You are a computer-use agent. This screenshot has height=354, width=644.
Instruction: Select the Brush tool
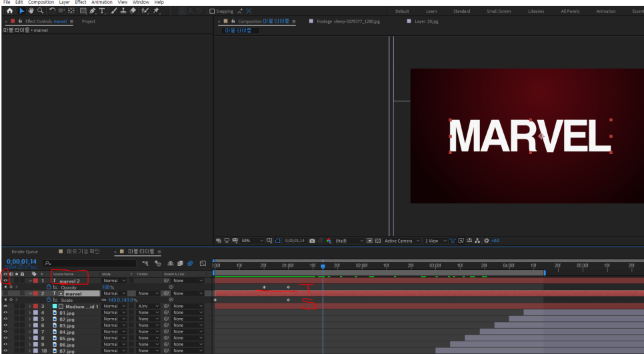[114, 11]
